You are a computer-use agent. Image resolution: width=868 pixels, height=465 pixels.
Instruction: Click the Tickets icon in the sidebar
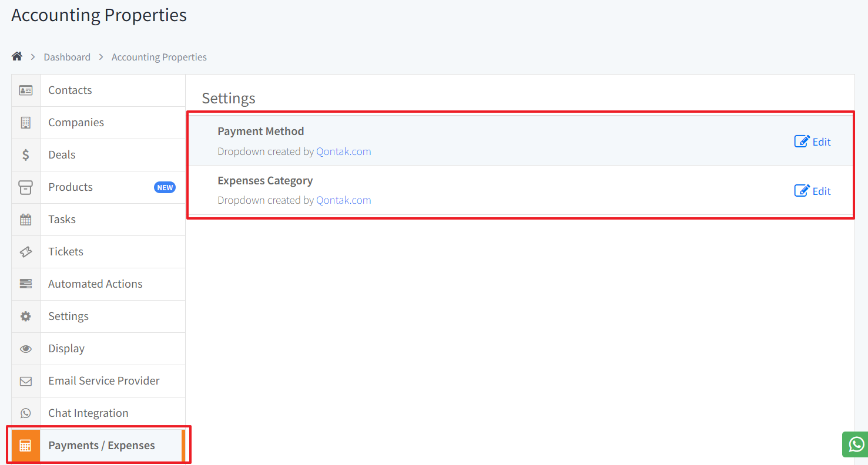click(x=26, y=251)
